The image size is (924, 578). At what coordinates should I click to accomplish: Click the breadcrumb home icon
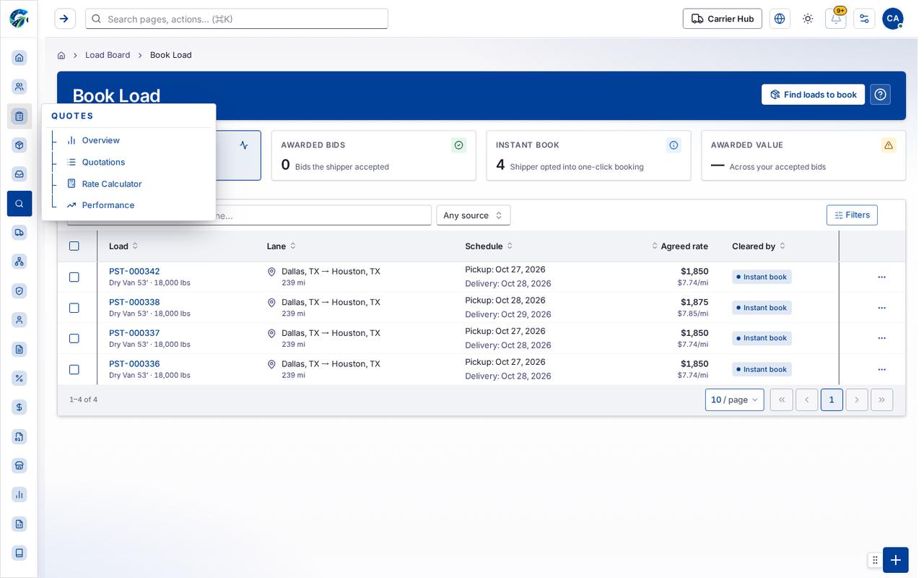tap(61, 55)
